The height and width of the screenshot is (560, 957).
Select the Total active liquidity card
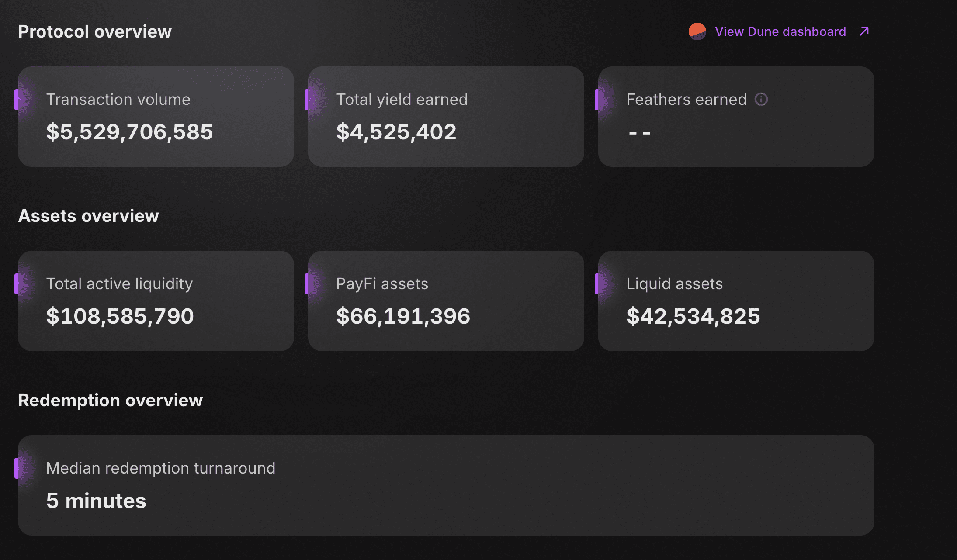[x=156, y=301]
